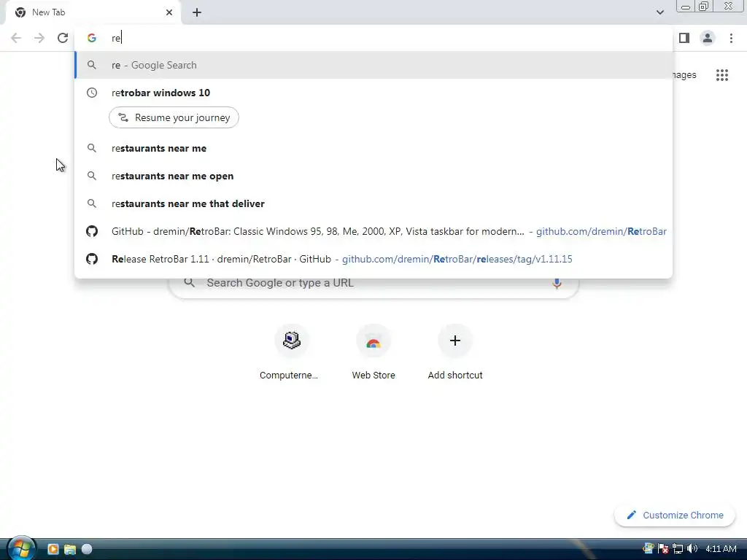Viewport: 747px width, 560px height.
Task: Open the profile avatar icon
Action: point(708,38)
